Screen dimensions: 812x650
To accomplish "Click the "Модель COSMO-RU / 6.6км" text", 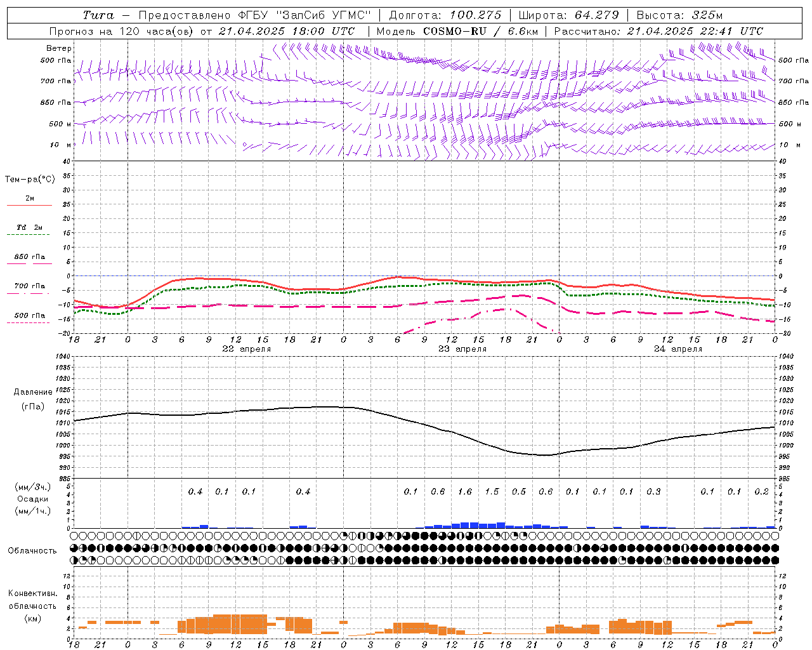I will (x=456, y=30).
